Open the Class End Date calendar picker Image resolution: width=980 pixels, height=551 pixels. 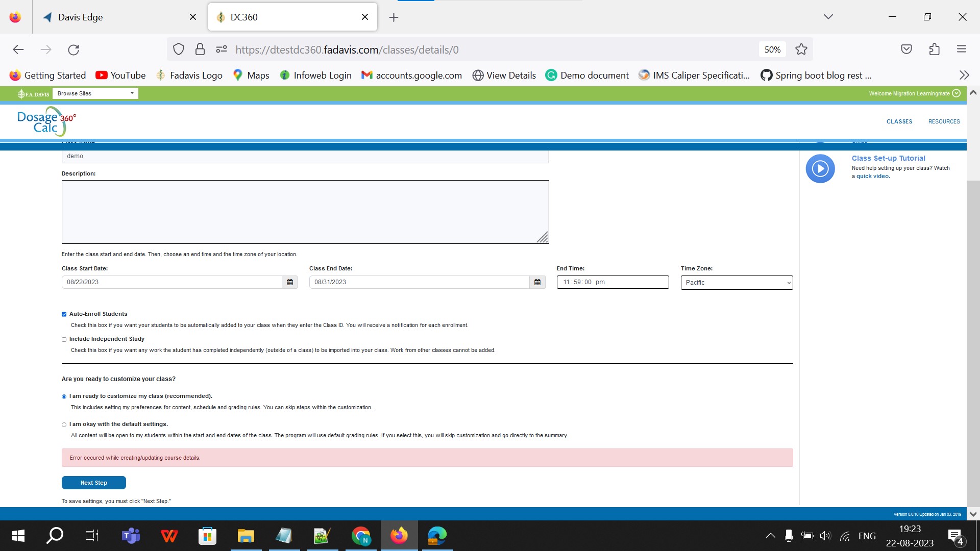coord(537,282)
